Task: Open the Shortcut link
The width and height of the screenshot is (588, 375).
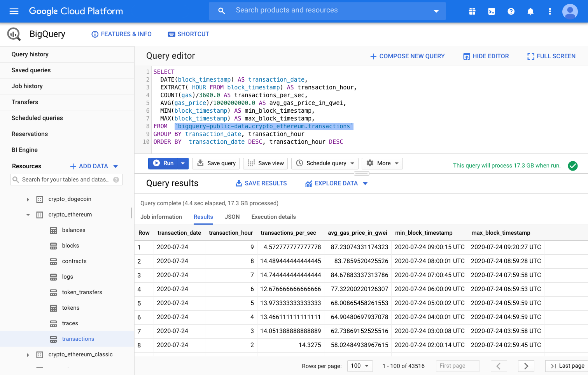Action: pos(189,34)
